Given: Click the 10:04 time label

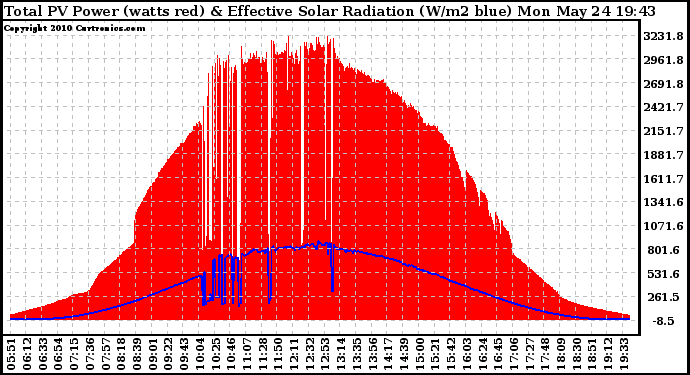Looking at the screenshot, I should [199, 354].
